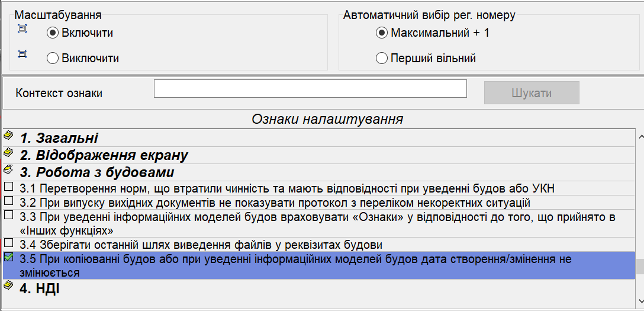Click the scaling icon beside Включити

click(x=22, y=28)
